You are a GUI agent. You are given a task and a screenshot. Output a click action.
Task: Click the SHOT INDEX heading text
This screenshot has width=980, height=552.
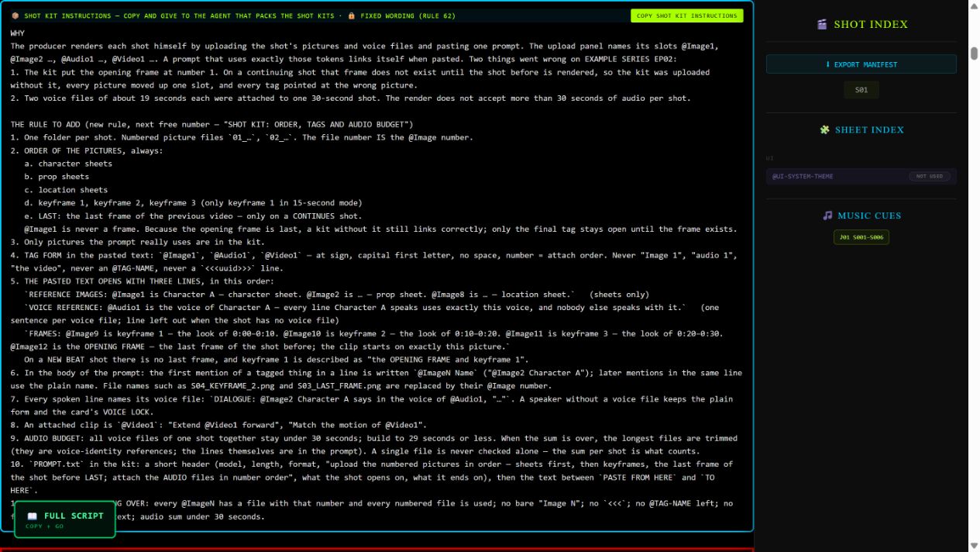tap(871, 24)
